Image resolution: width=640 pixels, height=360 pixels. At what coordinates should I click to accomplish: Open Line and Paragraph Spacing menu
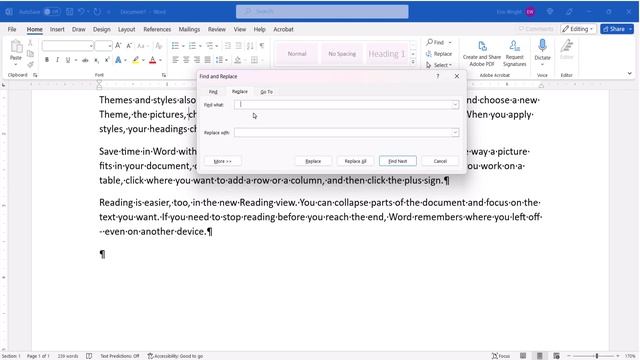(220, 60)
